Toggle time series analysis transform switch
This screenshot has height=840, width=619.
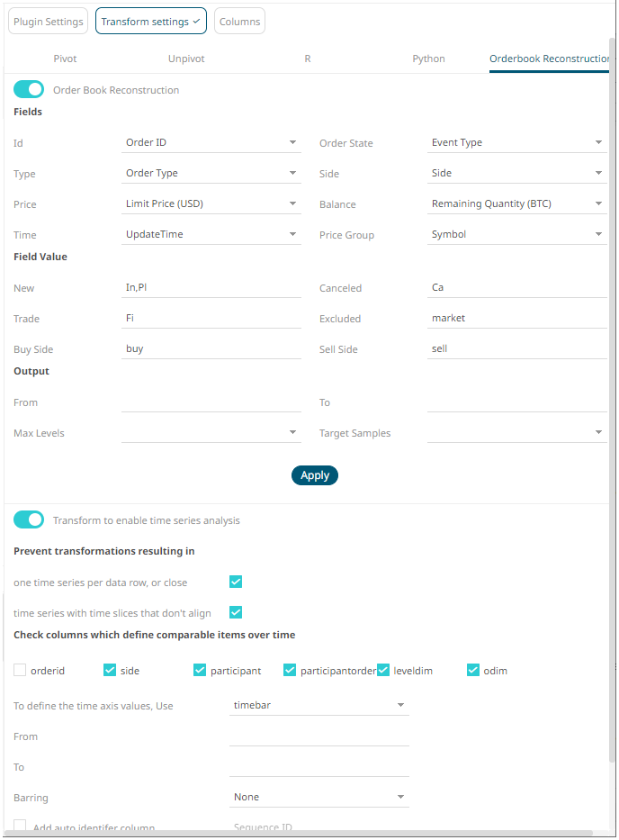pos(29,519)
